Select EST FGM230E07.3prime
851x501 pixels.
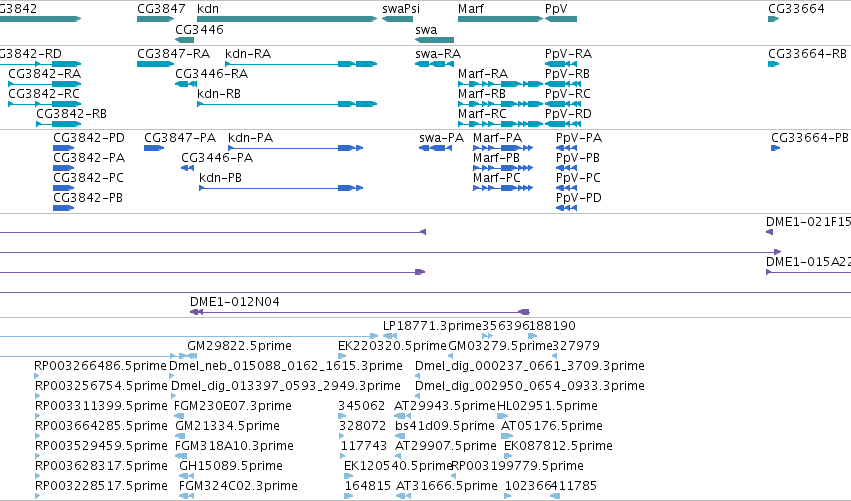point(233,406)
